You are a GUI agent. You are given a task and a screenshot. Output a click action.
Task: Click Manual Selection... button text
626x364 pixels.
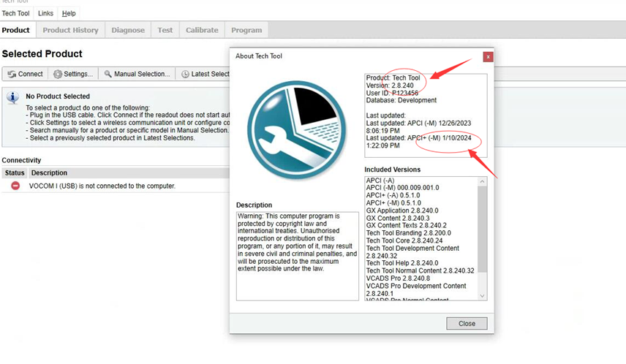[142, 74]
